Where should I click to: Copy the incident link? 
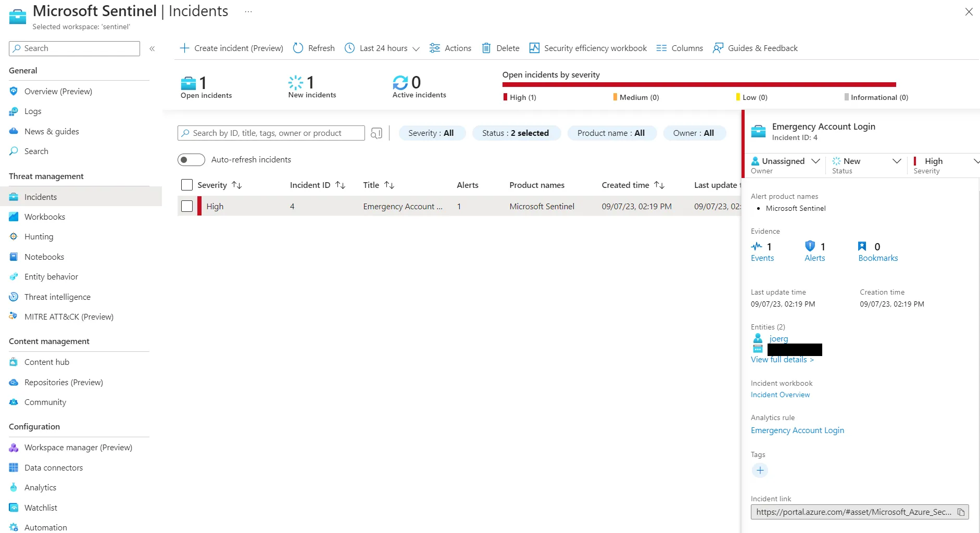pos(961,512)
